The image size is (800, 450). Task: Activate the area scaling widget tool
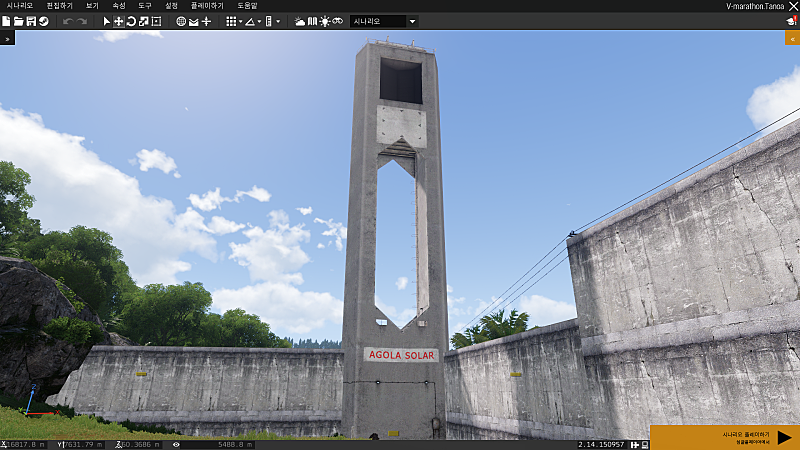point(157,21)
